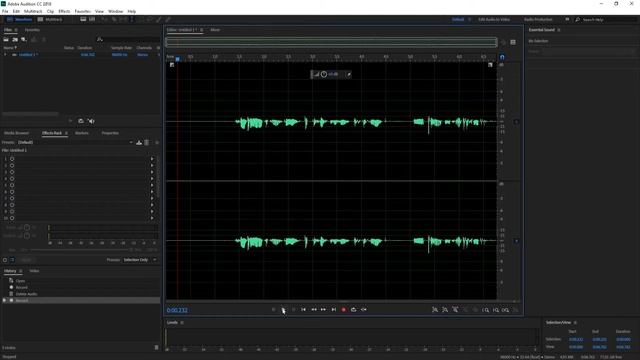Switch to the Mixer tab
This screenshot has height=360, width=640.
coord(215,30)
